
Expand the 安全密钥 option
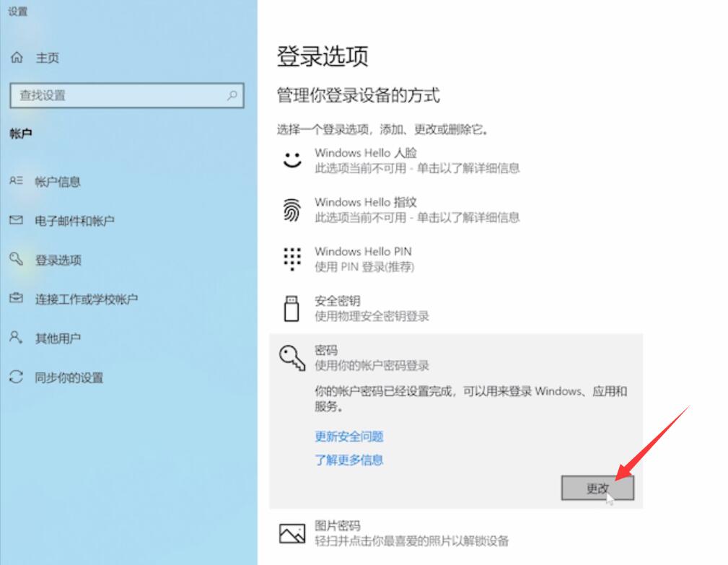point(456,308)
